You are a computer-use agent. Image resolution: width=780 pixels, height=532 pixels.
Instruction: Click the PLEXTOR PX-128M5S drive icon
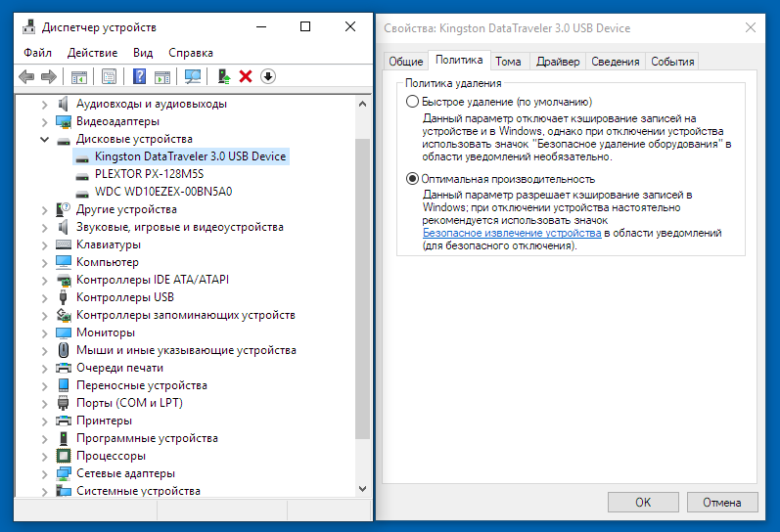point(82,175)
